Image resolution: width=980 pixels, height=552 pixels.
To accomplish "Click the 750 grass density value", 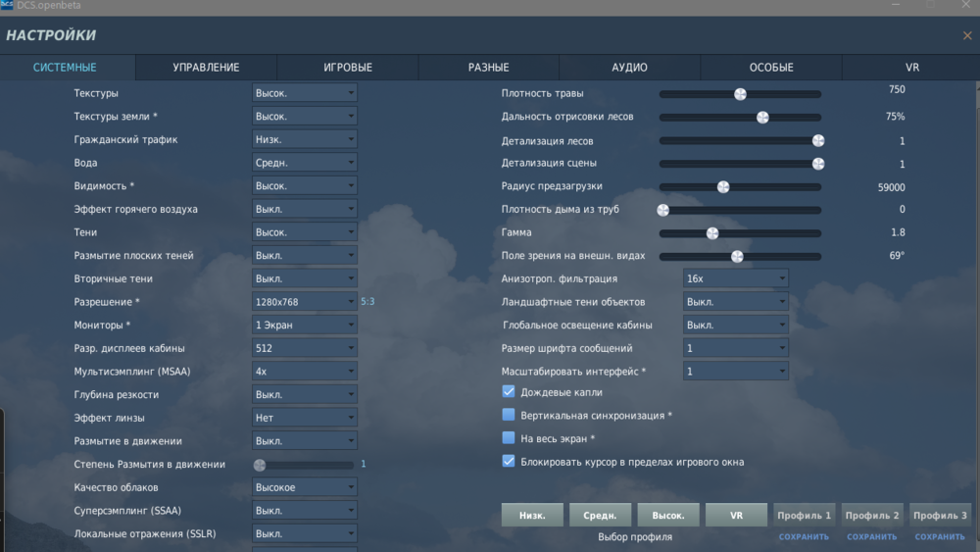I will coord(897,89).
